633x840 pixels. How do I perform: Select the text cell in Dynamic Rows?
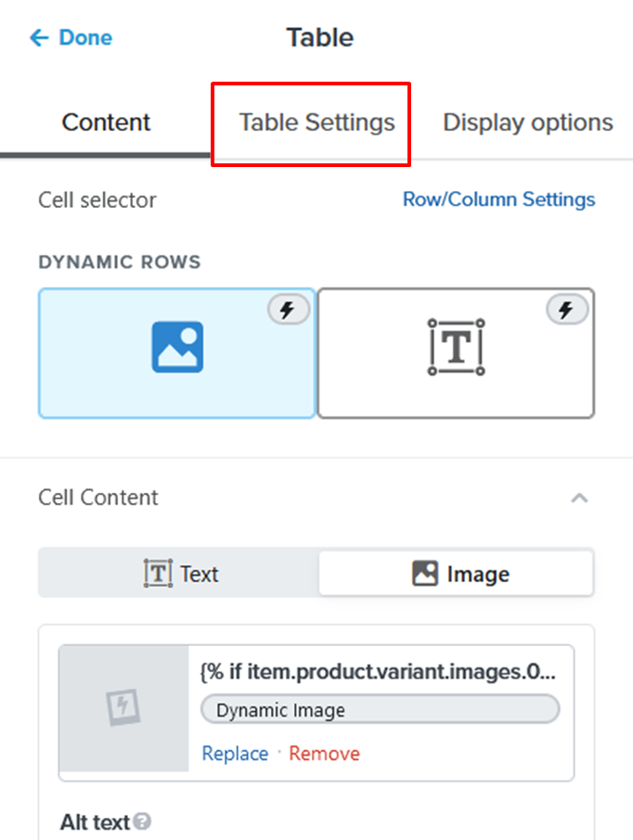click(456, 353)
